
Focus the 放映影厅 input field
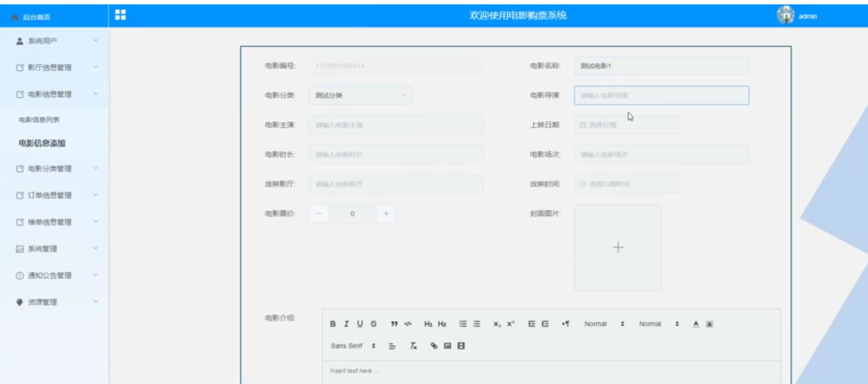[x=396, y=184]
